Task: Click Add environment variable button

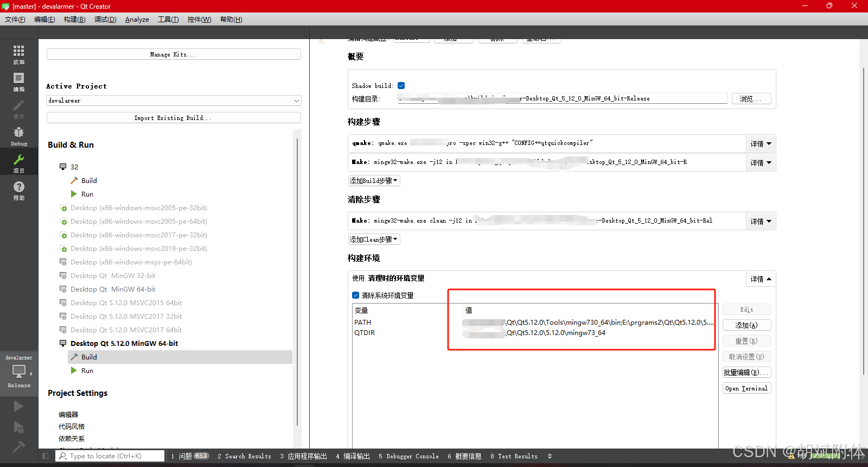Action: click(746, 325)
